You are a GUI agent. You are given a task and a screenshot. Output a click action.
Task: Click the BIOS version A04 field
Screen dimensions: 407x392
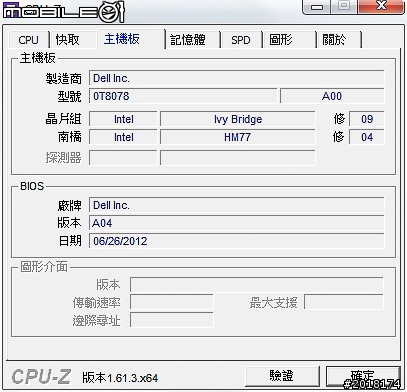(x=237, y=223)
